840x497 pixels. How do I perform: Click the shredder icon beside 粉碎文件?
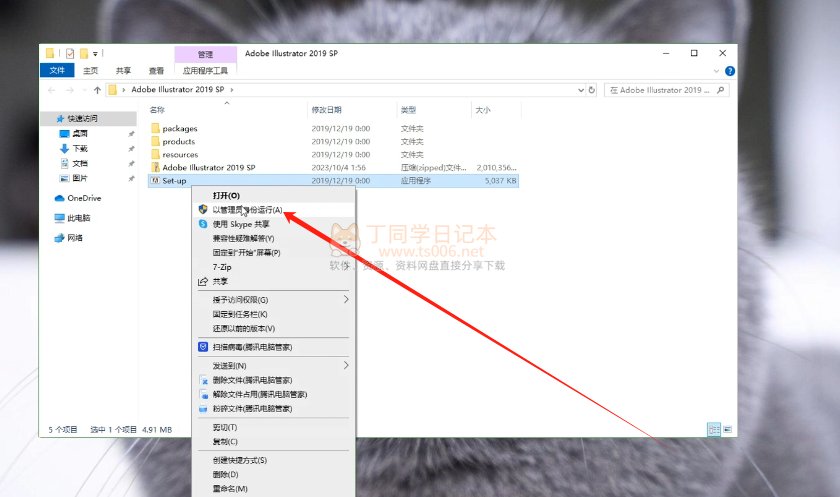click(203, 409)
